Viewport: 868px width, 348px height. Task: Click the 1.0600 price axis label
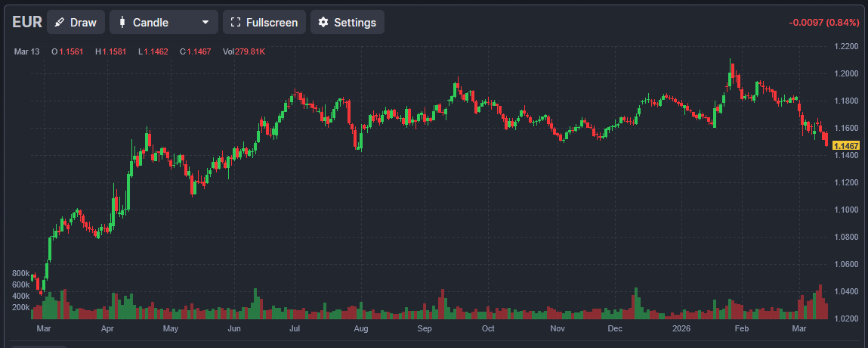point(846,264)
